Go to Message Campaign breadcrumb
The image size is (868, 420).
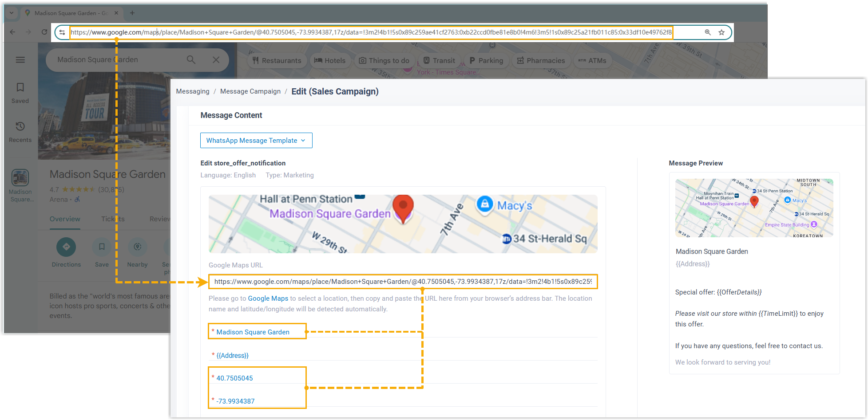click(x=250, y=91)
